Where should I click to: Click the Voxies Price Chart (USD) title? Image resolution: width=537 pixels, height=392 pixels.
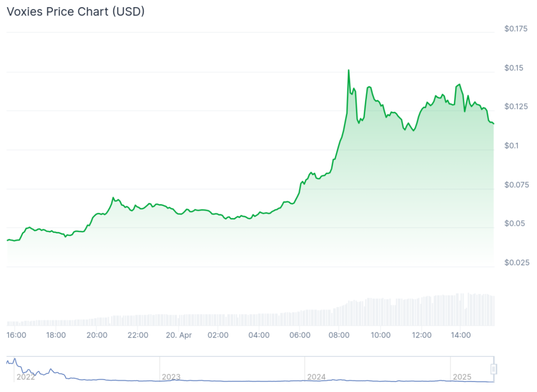(x=75, y=12)
